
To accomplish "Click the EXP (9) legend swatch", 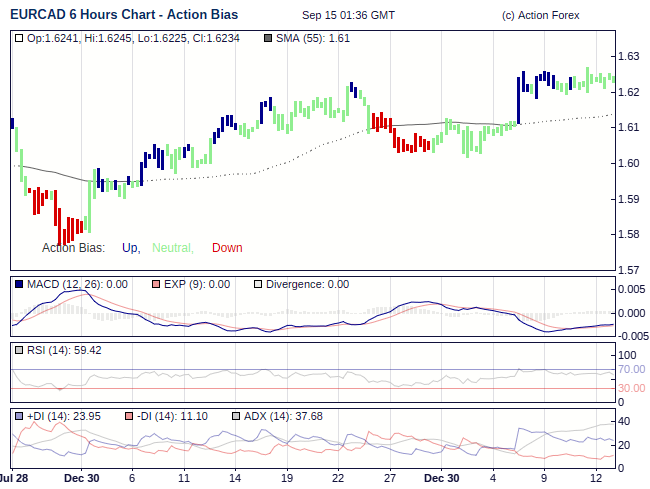I will pyautogui.click(x=156, y=284).
